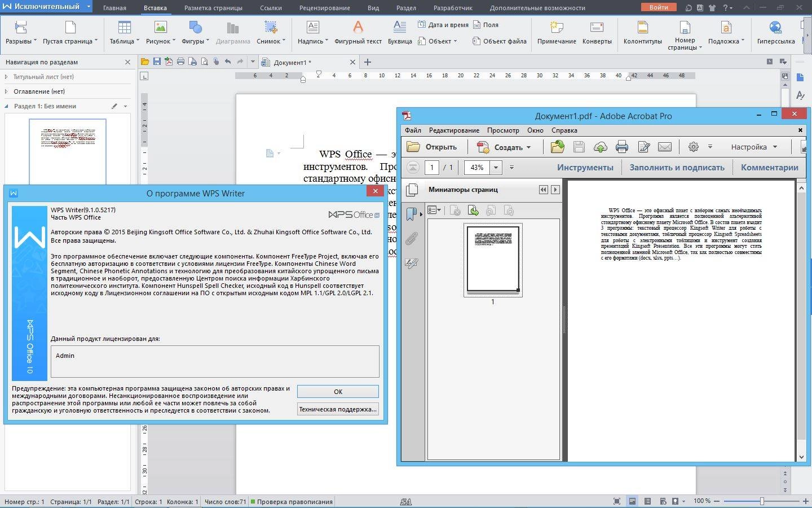Click the Открыть button in Acrobat

click(433, 147)
